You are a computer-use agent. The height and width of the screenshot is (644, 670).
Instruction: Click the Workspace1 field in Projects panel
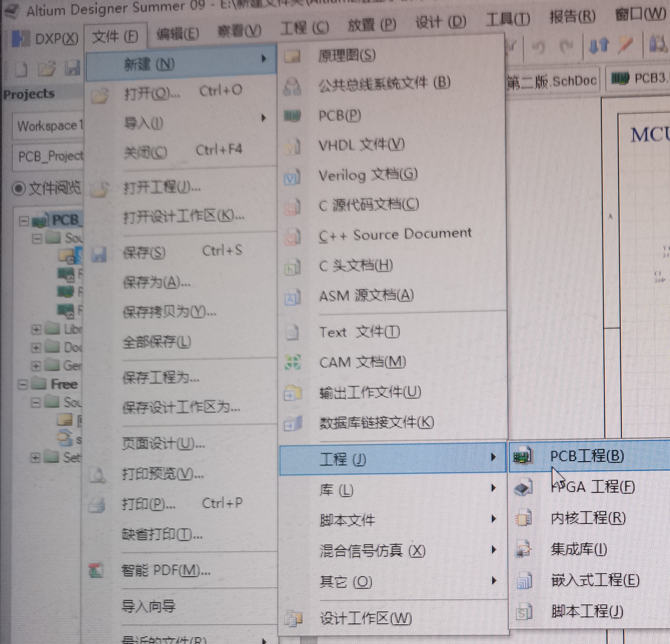pyautogui.click(x=48, y=125)
